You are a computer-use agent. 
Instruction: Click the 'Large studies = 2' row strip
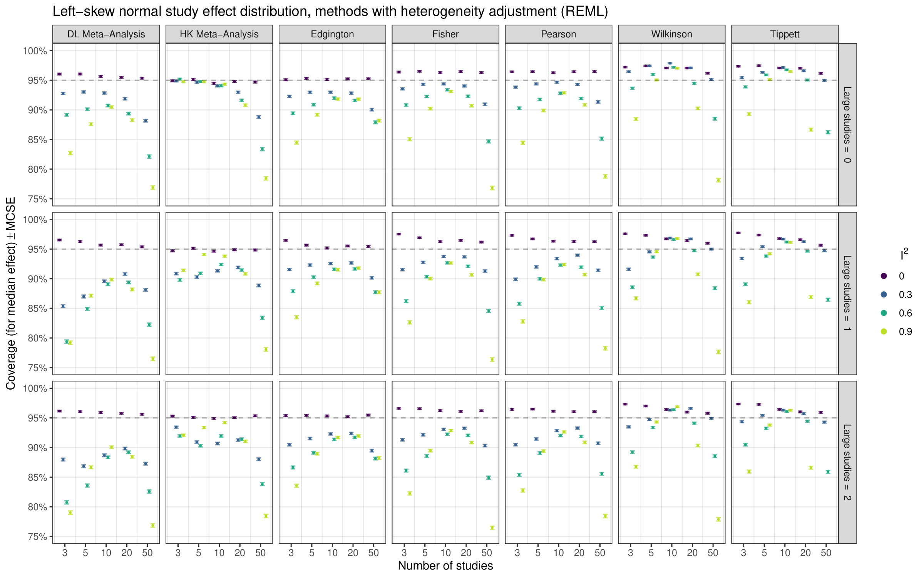tap(847, 462)
